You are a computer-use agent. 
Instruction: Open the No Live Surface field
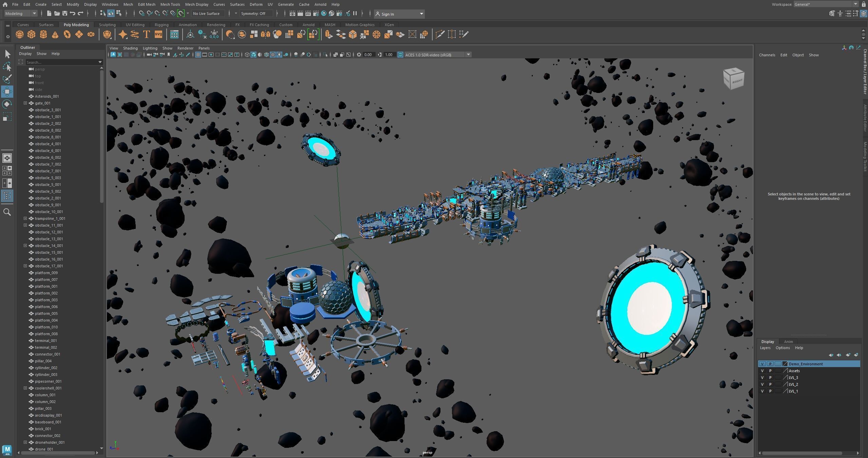(x=206, y=14)
